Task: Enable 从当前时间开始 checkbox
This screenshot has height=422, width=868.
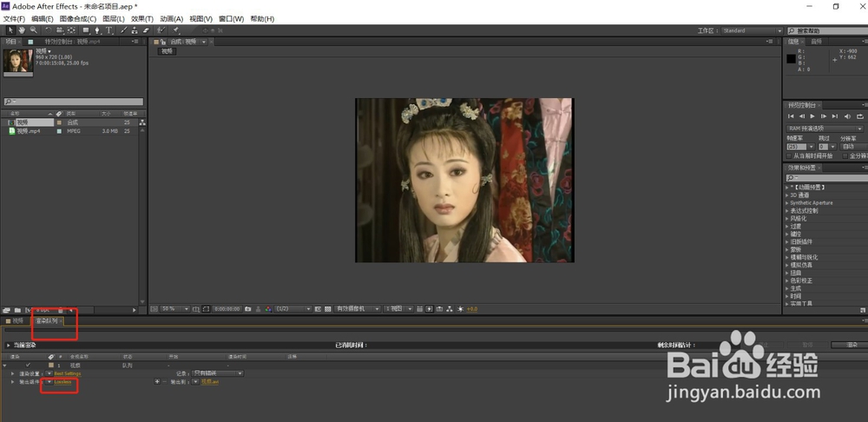Action: click(x=790, y=156)
